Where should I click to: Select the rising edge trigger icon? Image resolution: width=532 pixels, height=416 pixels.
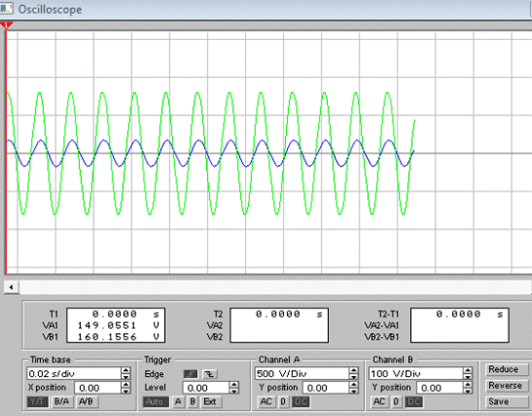click(x=190, y=374)
